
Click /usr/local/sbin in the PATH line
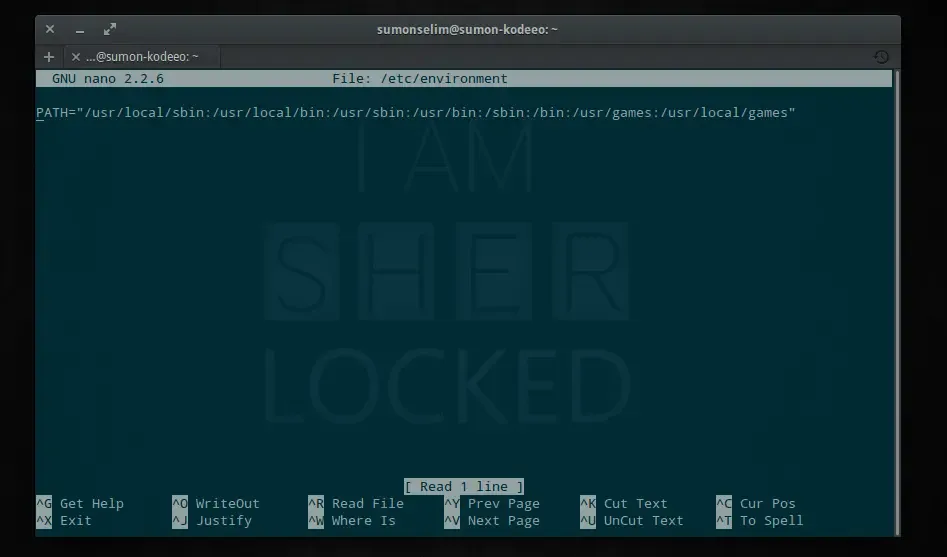[144, 112]
